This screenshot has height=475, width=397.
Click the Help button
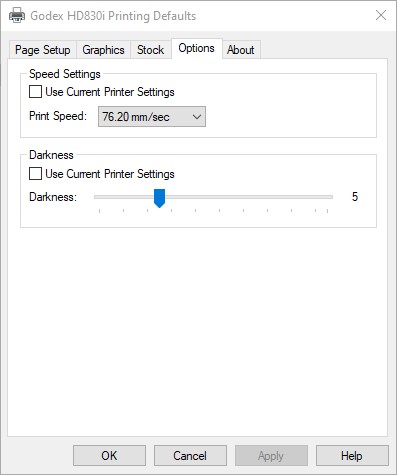tap(352, 455)
